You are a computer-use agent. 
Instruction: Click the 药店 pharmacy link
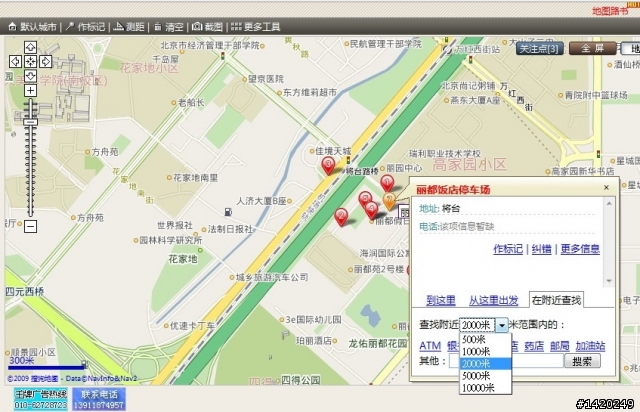pyautogui.click(x=534, y=346)
